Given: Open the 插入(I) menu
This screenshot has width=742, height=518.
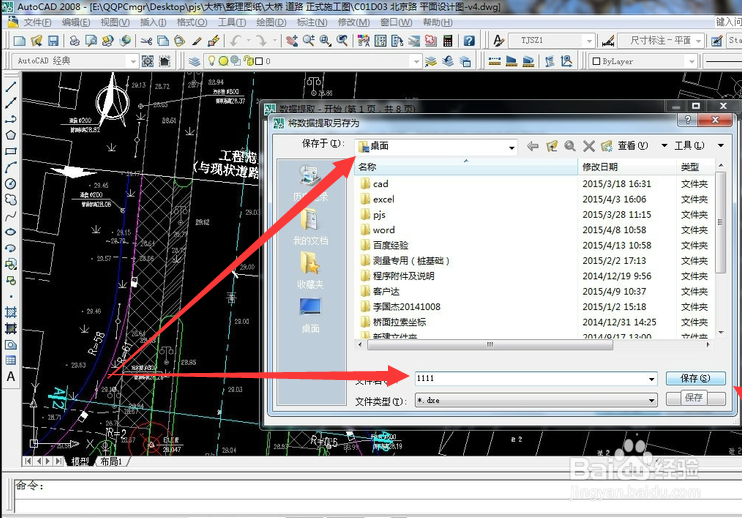Looking at the screenshot, I should coord(153,22).
